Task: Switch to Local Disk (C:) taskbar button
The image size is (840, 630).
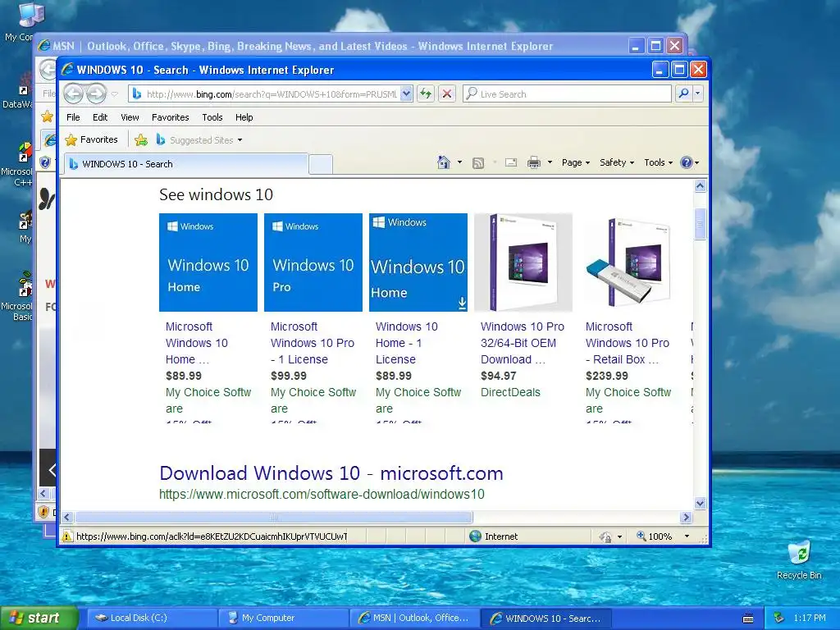Action: click(x=152, y=619)
